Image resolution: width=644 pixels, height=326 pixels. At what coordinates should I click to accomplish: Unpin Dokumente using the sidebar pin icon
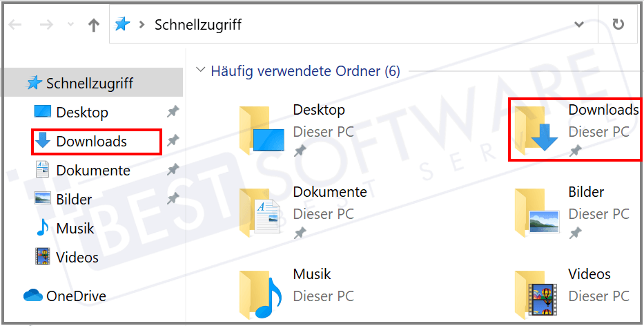click(173, 170)
